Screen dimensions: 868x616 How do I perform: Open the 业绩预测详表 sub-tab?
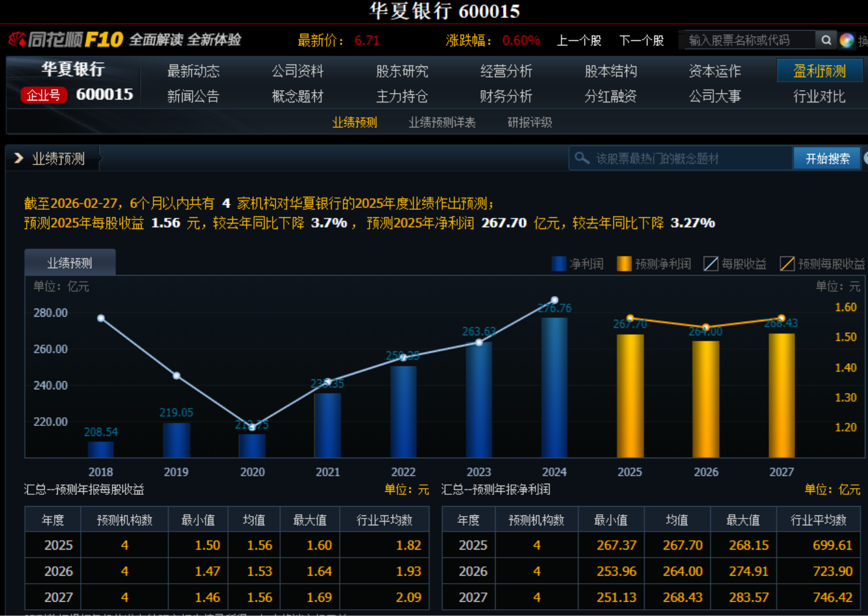tap(441, 122)
